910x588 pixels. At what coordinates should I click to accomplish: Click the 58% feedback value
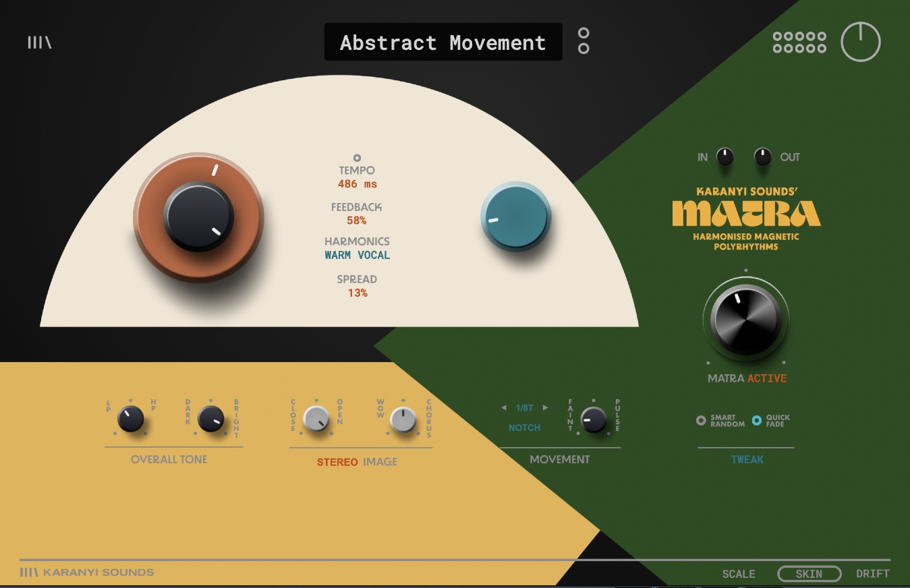pos(357,220)
